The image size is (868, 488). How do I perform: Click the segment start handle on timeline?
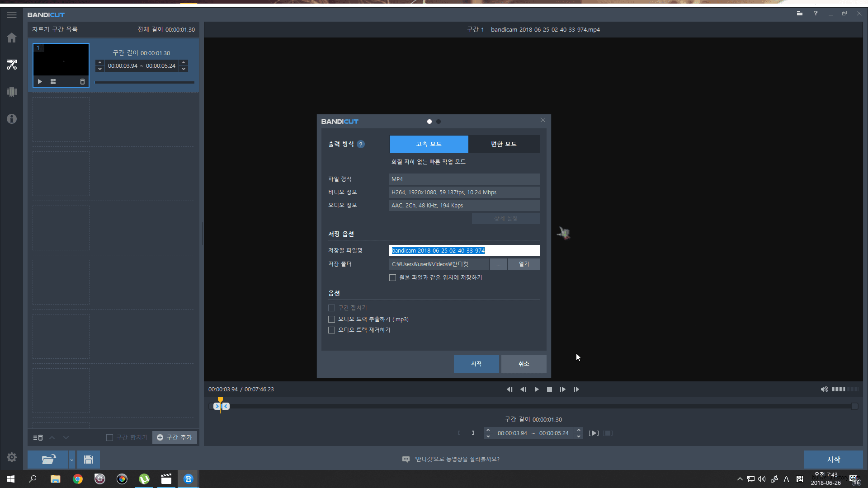coord(217,406)
